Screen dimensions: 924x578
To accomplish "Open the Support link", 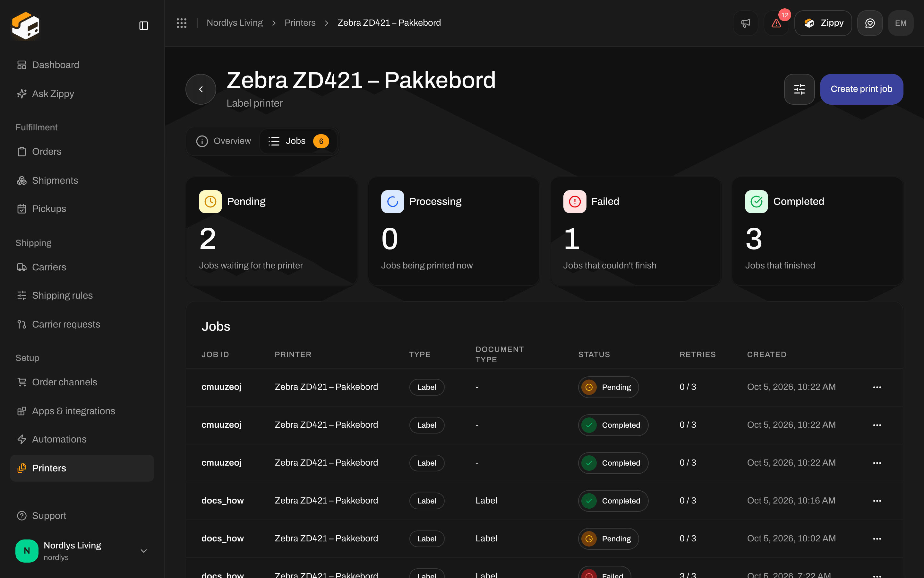I will (82, 516).
